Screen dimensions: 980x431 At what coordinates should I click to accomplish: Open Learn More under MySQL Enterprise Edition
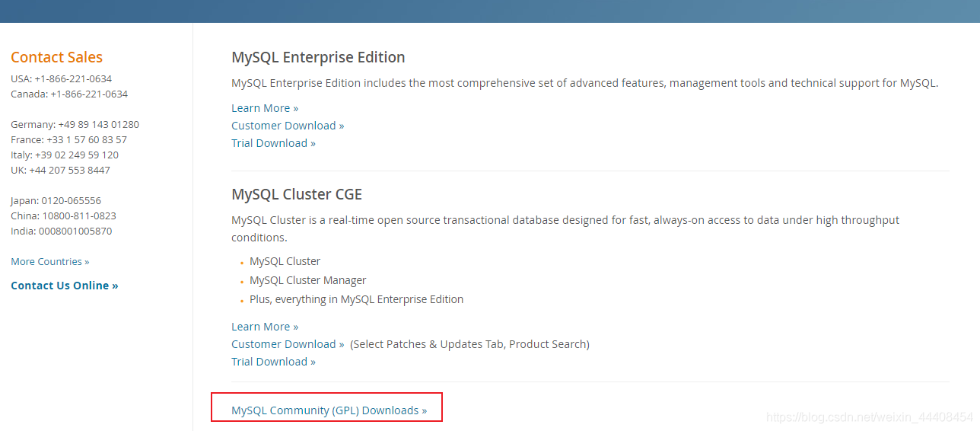click(265, 108)
